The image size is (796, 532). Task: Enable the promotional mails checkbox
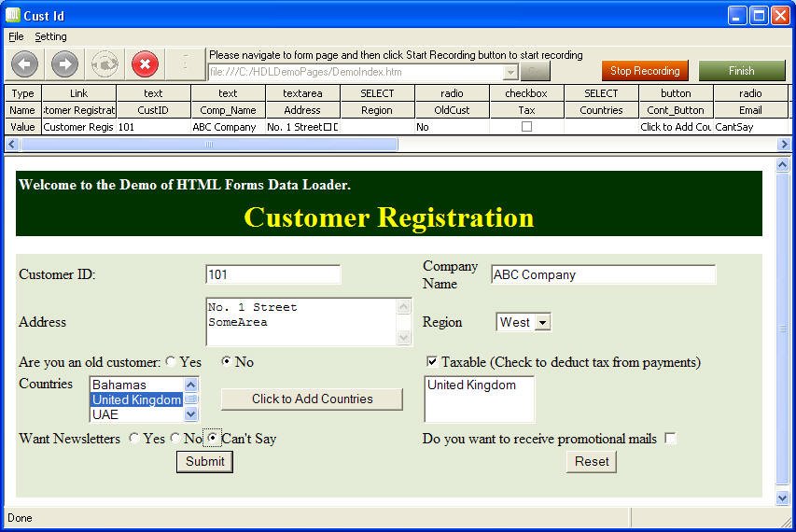click(670, 438)
